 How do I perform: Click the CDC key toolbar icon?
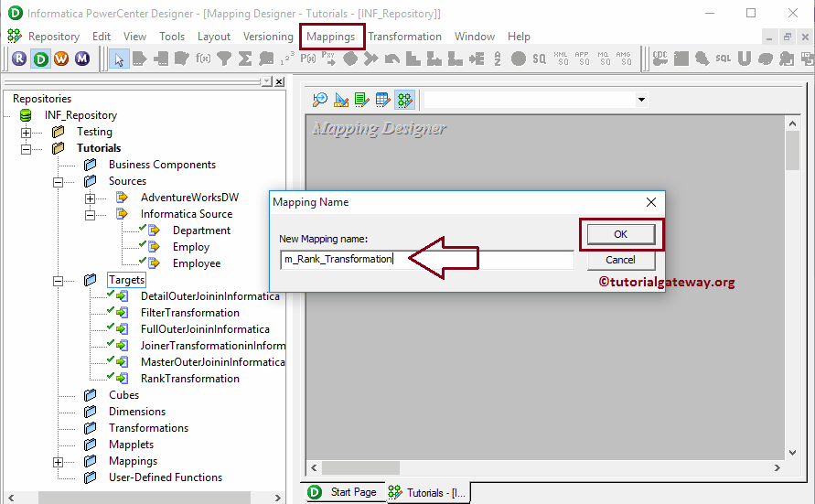[660, 59]
